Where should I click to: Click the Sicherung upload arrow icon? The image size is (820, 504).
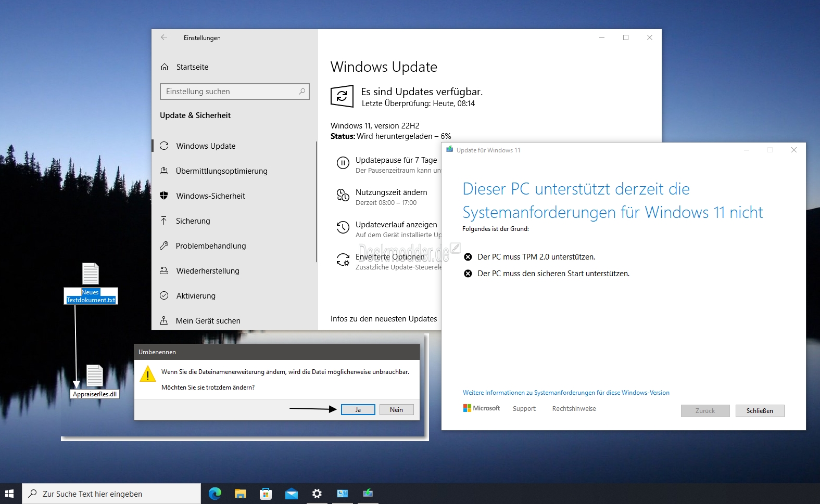point(164,221)
